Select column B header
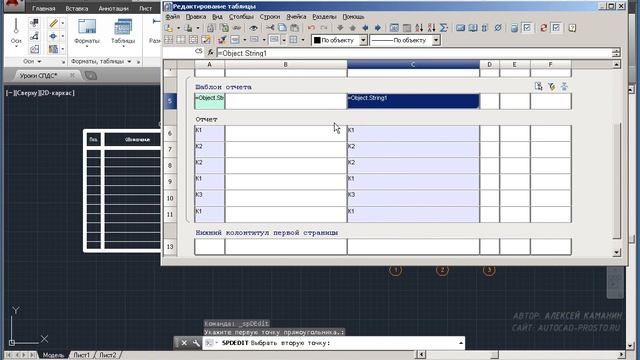Image resolution: width=640 pixels, height=360 pixels. click(x=286, y=64)
